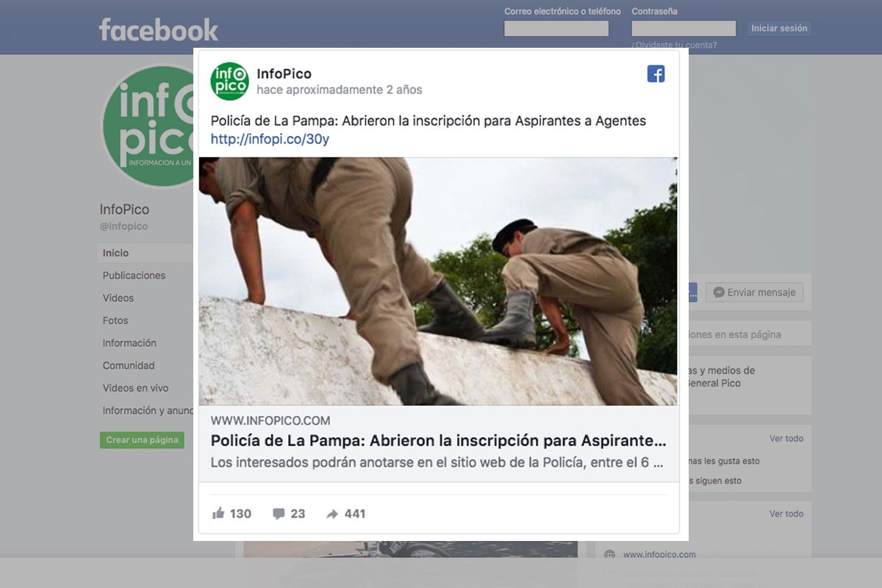This screenshot has height=588, width=882.
Task: Click Ver todo in the community box
Action: point(786,439)
